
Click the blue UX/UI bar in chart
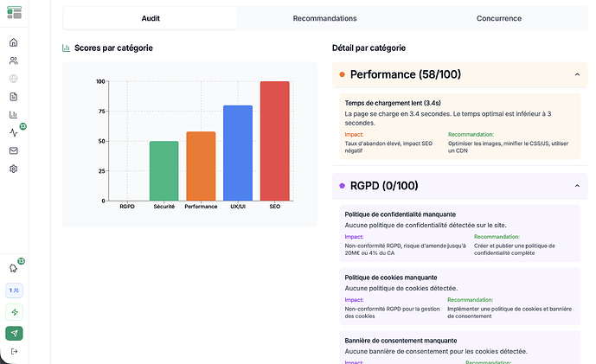point(238,153)
